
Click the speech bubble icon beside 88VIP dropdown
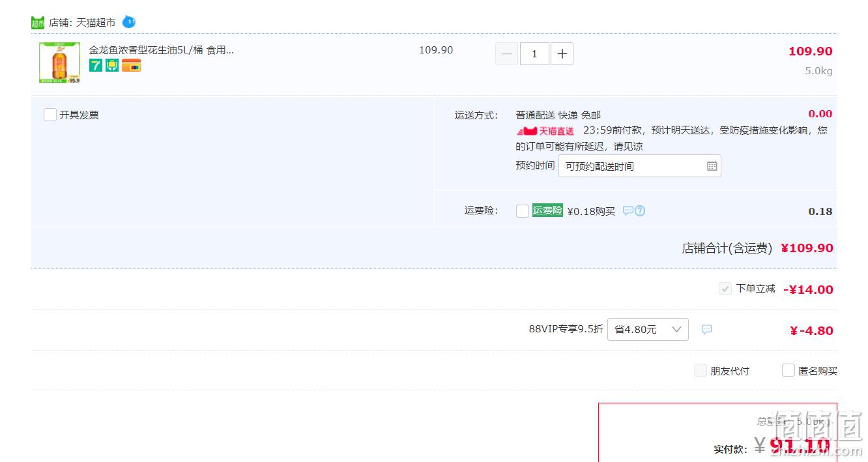pyautogui.click(x=706, y=330)
